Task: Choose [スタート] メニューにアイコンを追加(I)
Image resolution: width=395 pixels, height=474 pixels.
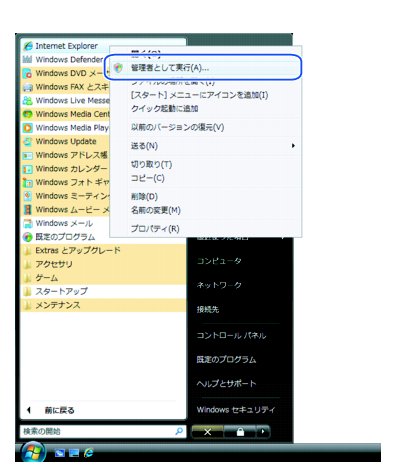Action: click(206, 95)
